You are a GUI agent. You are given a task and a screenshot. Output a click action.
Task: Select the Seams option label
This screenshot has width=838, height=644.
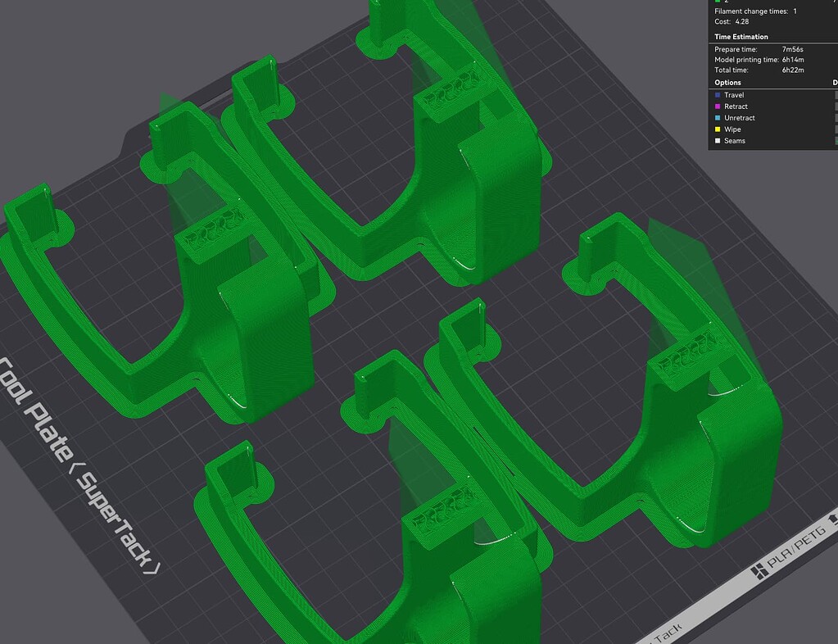coord(734,141)
